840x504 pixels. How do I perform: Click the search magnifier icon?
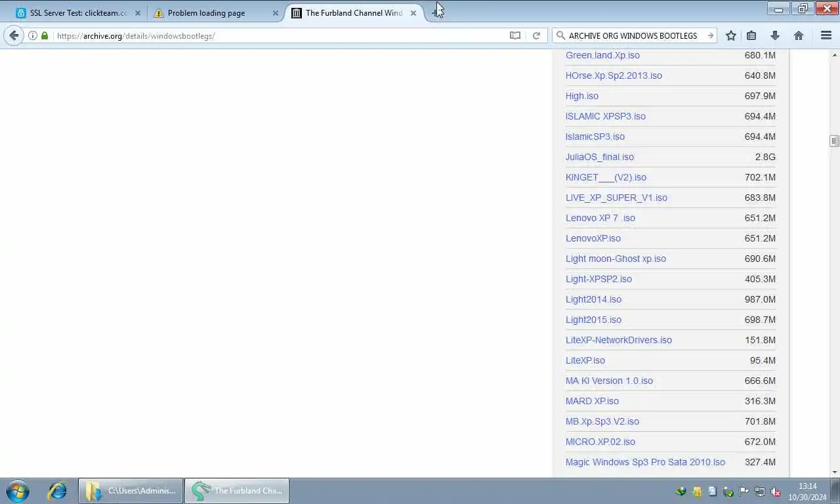(560, 35)
